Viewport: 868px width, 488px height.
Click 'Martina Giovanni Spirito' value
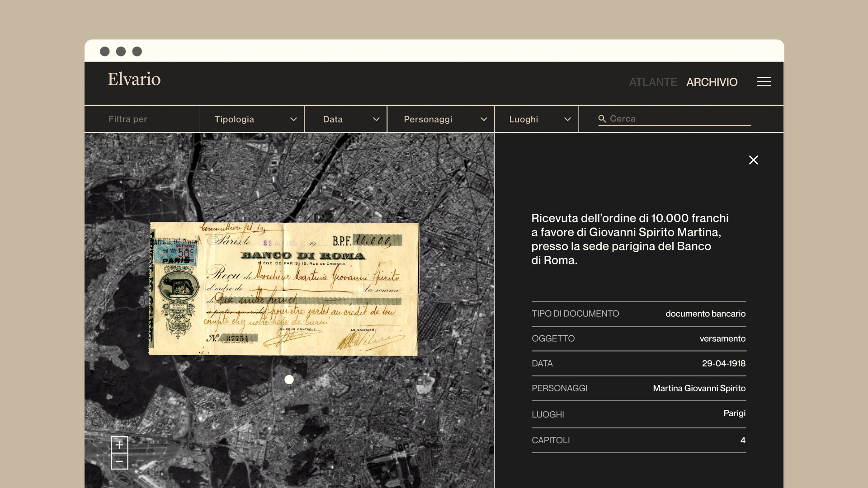(x=699, y=388)
